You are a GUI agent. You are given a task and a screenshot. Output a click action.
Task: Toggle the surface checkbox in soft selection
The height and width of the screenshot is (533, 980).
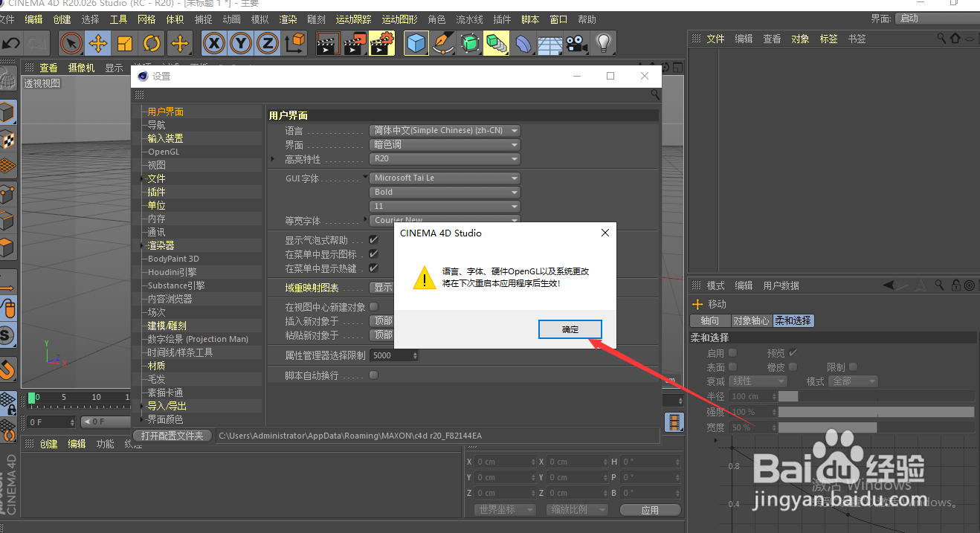click(733, 366)
